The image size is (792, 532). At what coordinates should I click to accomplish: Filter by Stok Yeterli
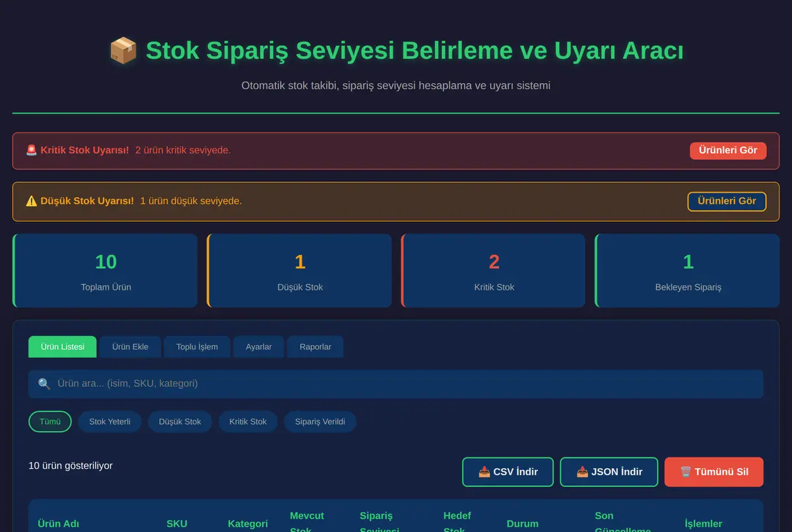[x=110, y=422]
